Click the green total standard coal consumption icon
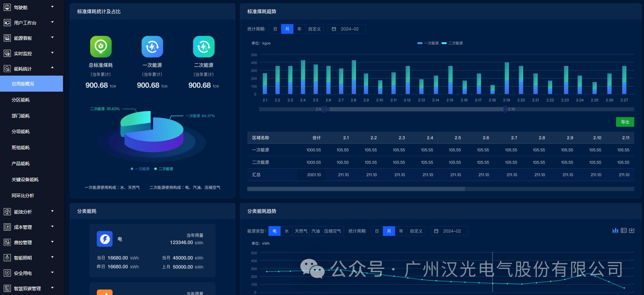Image resolution: width=644 pixels, height=295 pixels. point(101,47)
